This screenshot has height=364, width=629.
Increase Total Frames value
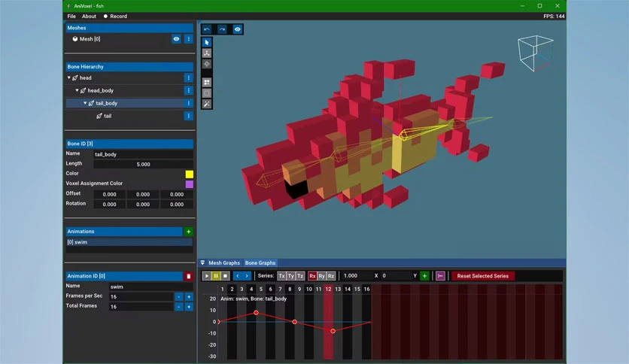(x=189, y=307)
